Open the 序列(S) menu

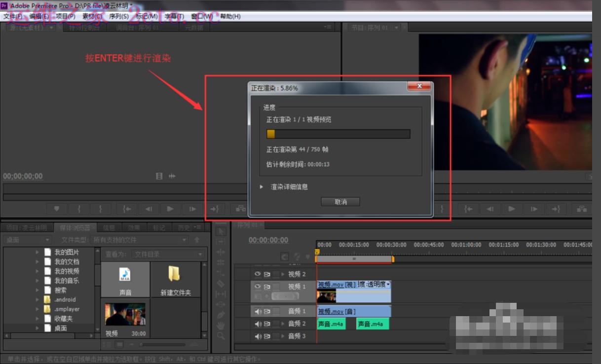tap(119, 16)
